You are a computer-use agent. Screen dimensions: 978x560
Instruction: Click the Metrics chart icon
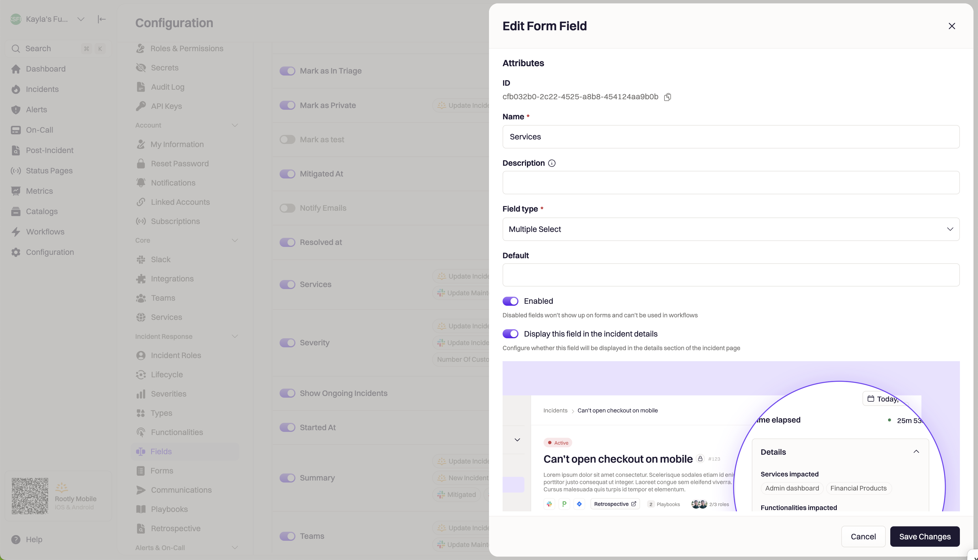pyautogui.click(x=16, y=191)
